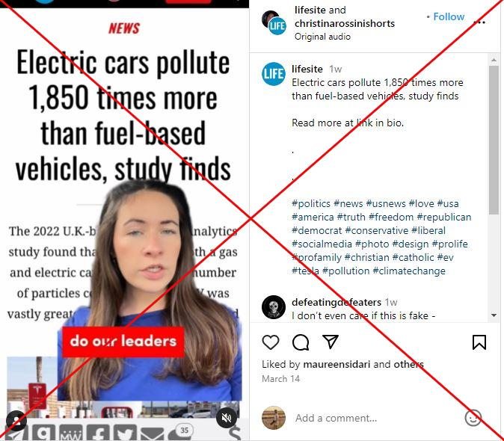Click the Original audio link

(322, 37)
